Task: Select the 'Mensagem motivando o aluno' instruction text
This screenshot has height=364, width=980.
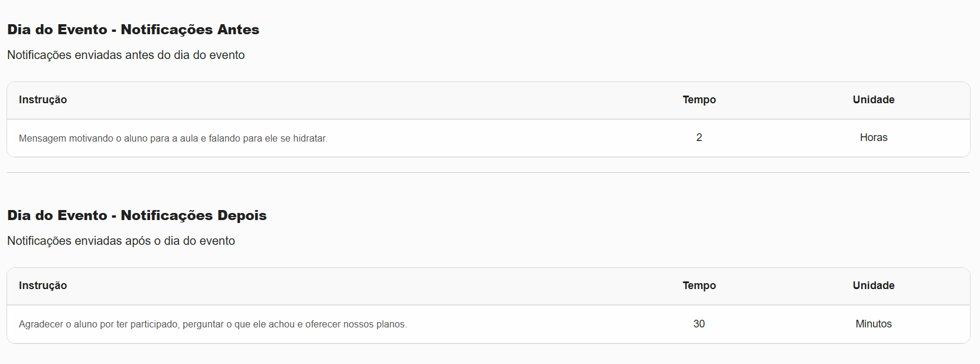Action: pos(172,138)
